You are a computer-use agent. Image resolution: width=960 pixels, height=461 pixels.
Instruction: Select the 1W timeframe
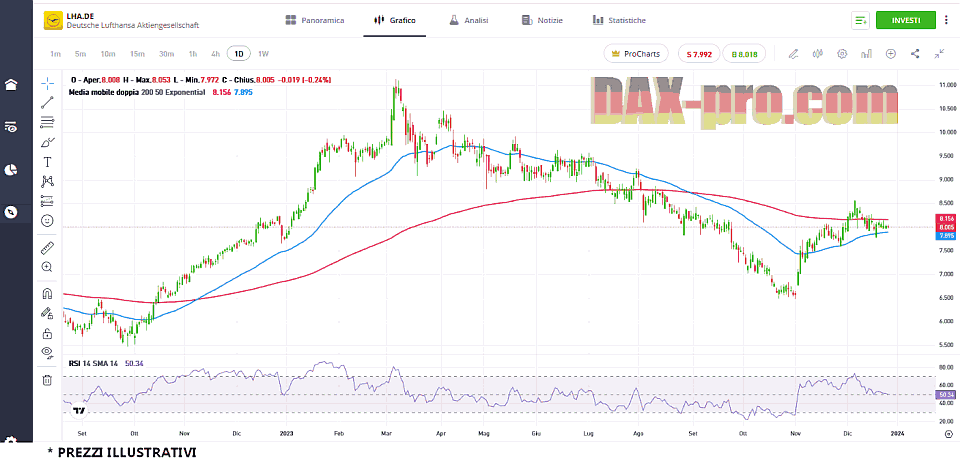pyautogui.click(x=263, y=54)
